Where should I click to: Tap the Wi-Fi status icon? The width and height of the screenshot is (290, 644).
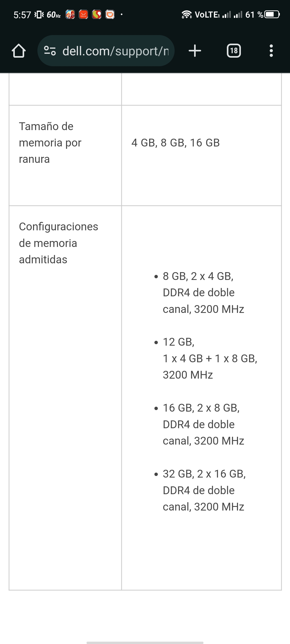pos(187,14)
